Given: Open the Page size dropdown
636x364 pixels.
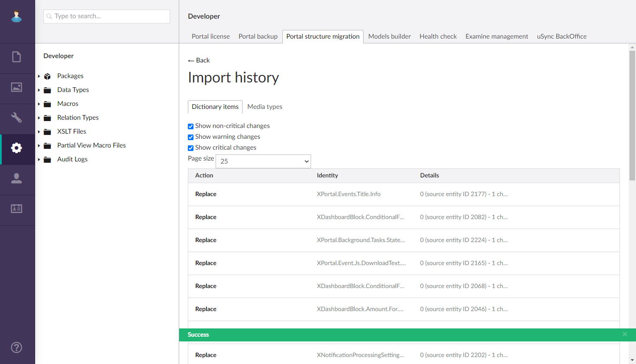Looking at the screenshot, I should (263, 161).
